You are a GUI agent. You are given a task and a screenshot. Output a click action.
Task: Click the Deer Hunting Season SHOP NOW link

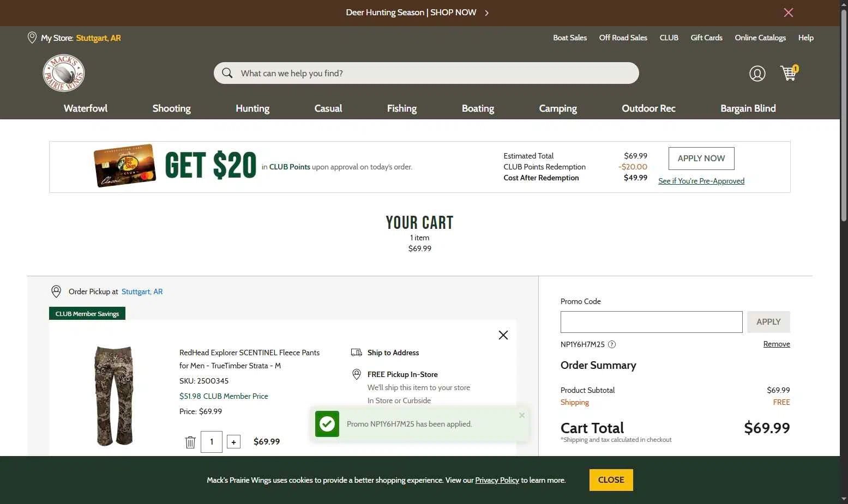[x=411, y=13]
